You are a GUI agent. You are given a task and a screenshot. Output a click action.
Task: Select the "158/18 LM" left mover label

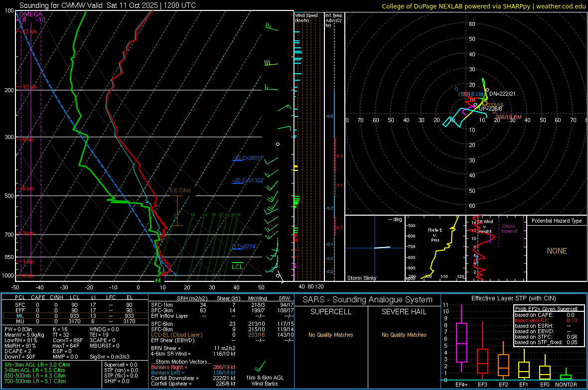[470, 94]
